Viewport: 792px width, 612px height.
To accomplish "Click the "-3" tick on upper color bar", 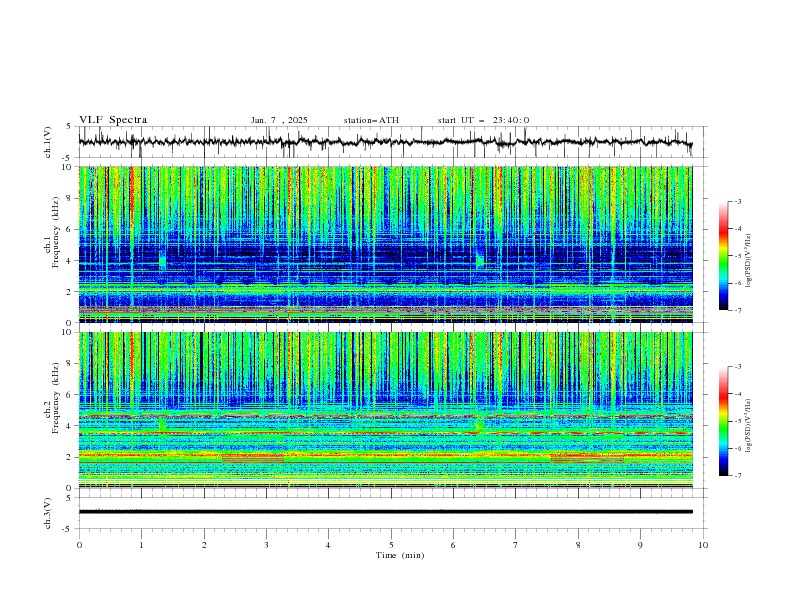I will tap(737, 201).
